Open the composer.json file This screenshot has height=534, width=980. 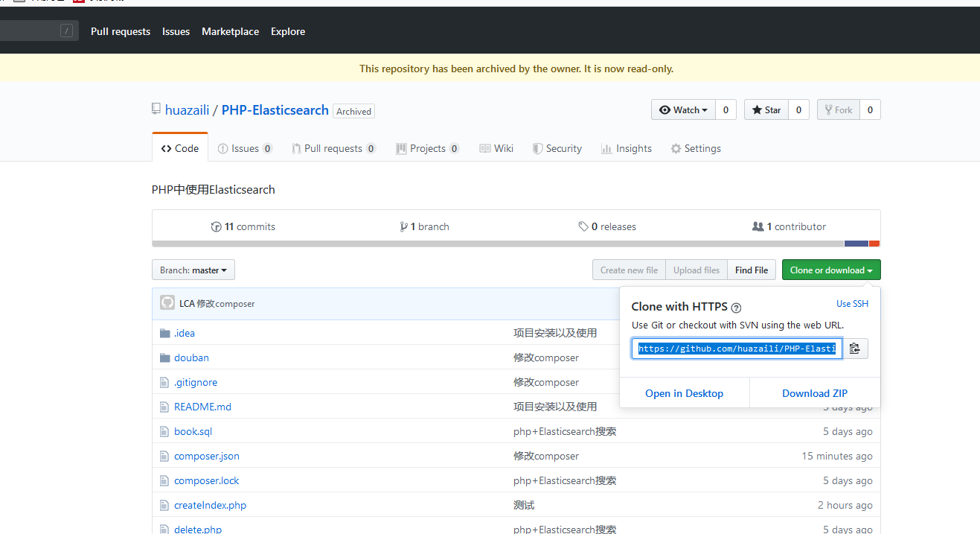(207, 456)
